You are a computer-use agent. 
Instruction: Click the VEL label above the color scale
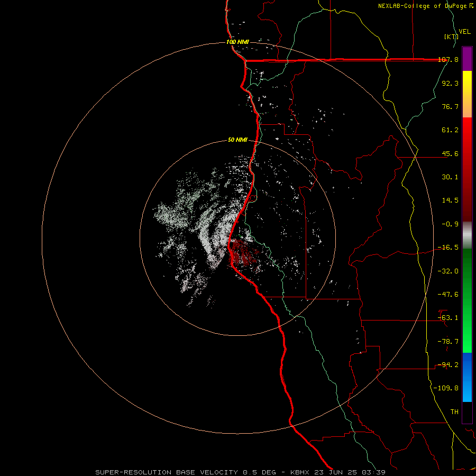465,32
